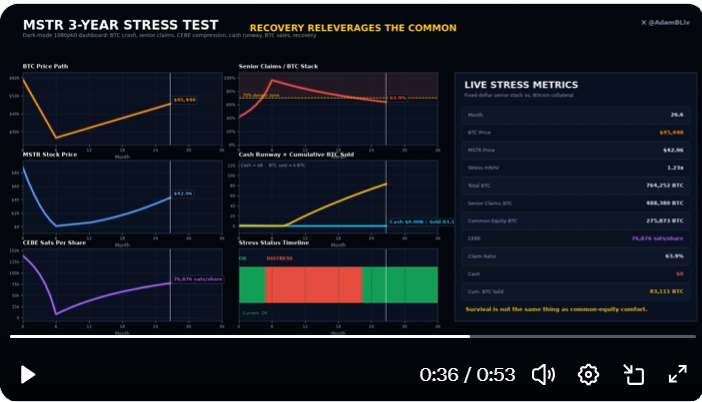
Task: Click the CEBE row in metrics panel
Action: (x=575, y=239)
